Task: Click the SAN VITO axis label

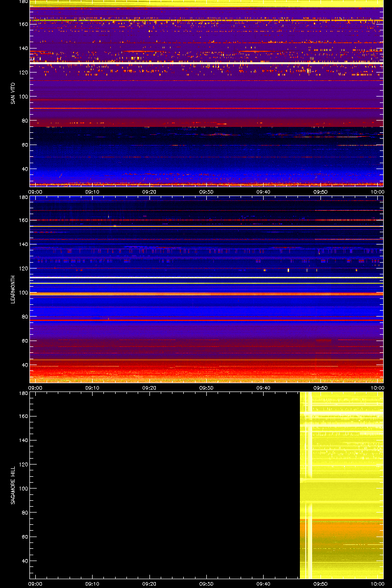Action: click(14, 93)
